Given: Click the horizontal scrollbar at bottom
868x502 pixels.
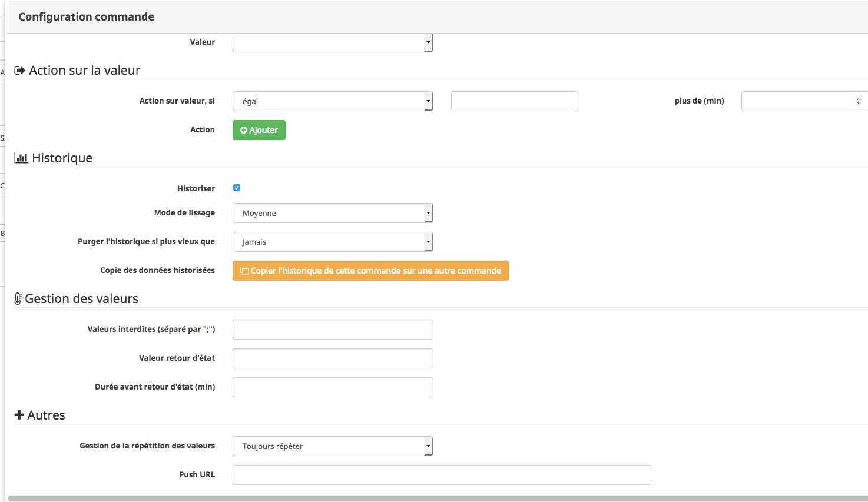Looking at the screenshot, I should point(438,498).
